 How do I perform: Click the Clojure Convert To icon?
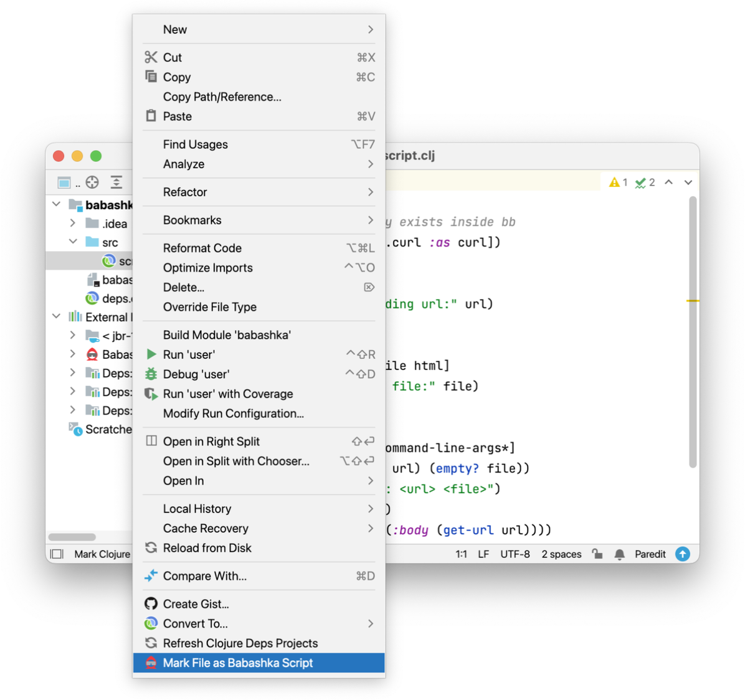tap(151, 623)
